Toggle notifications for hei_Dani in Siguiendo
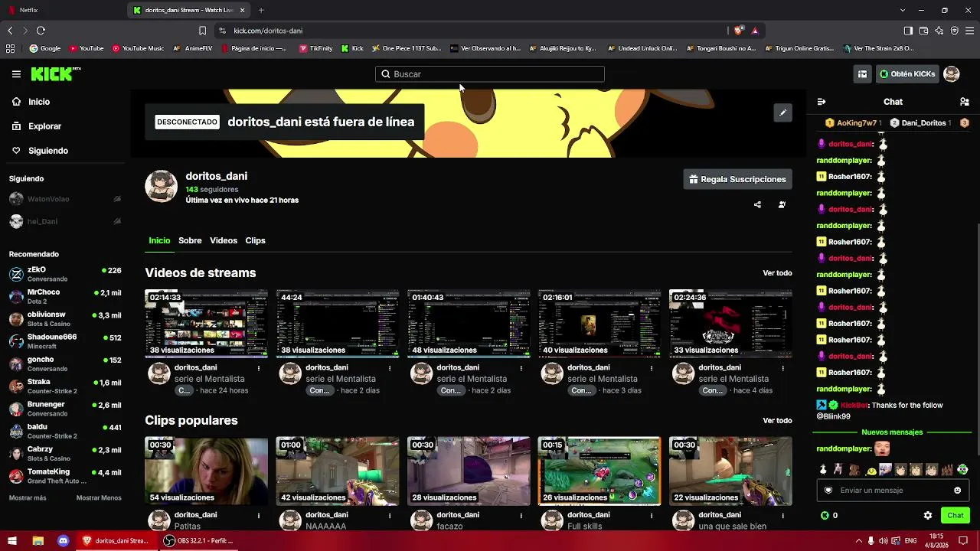The width and height of the screenshot is (980, 551). [117, 221]
